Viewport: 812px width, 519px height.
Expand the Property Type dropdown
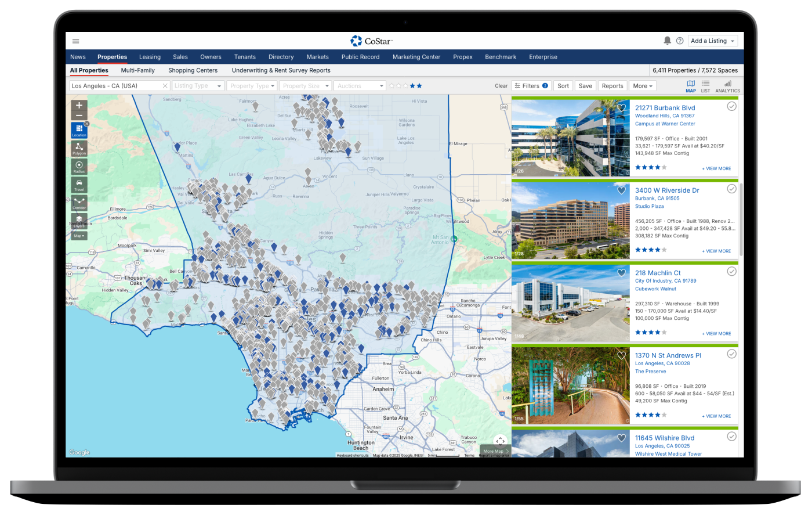click(252, 86)
